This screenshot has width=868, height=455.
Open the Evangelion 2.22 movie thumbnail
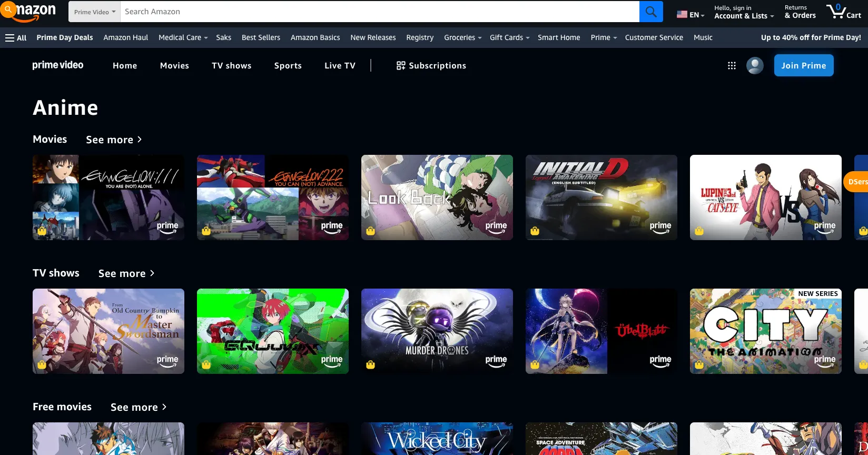273,197
